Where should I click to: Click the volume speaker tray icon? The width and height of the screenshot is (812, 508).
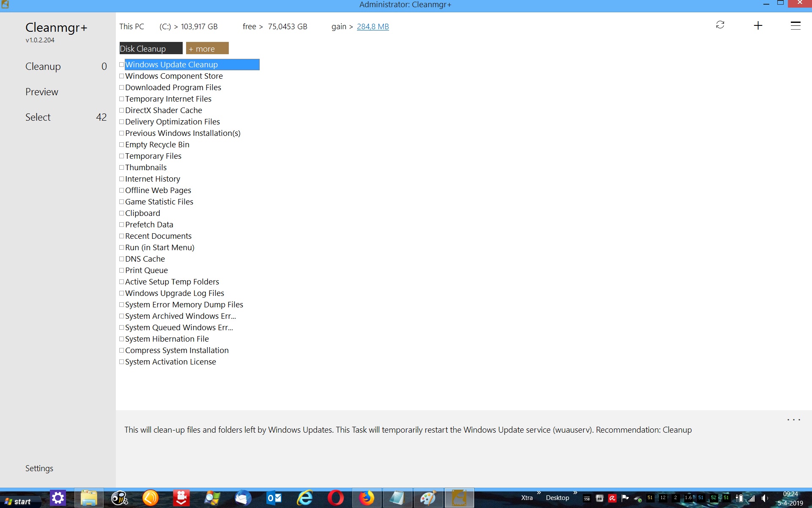[765, 498]
